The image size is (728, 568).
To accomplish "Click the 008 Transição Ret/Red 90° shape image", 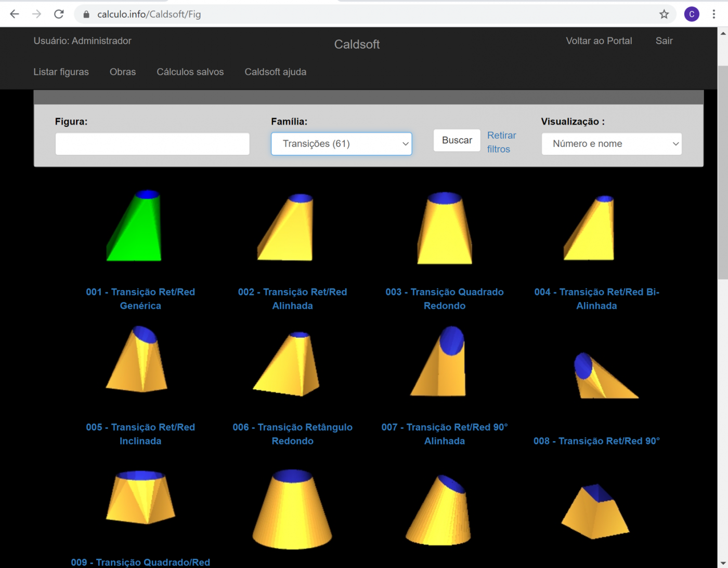I will [x=603, y=376].
